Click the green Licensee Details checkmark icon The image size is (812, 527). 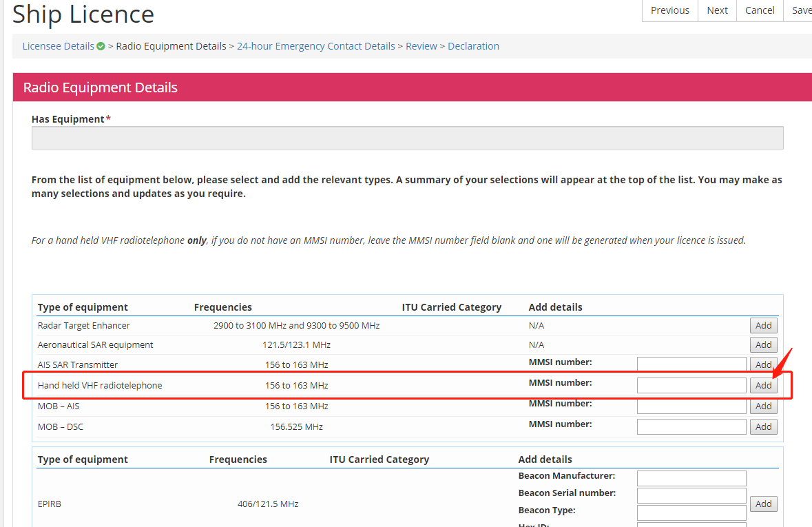101,46
